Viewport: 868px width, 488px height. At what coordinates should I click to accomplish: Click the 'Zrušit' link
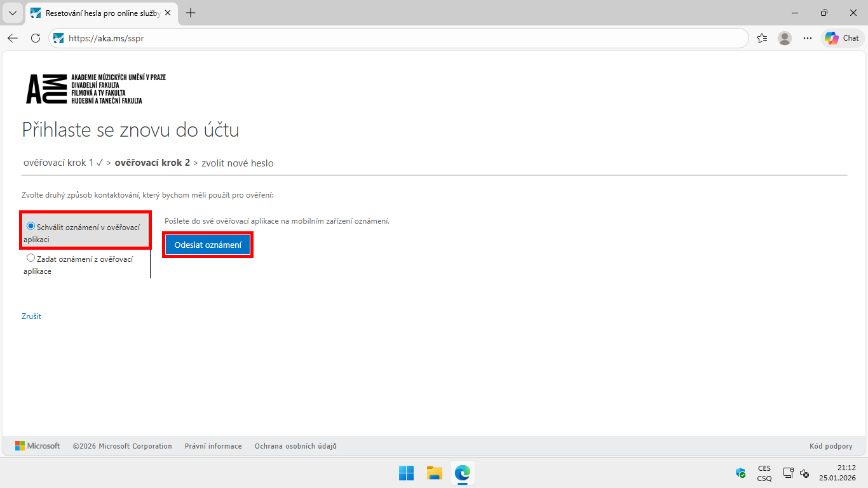pos(31,316)
